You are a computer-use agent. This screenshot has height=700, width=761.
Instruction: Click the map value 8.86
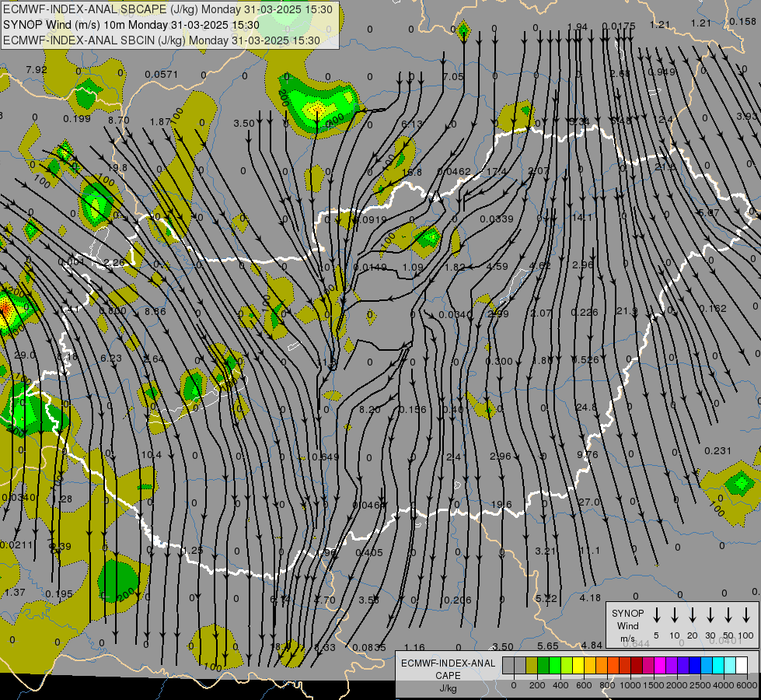pos(155,311)
